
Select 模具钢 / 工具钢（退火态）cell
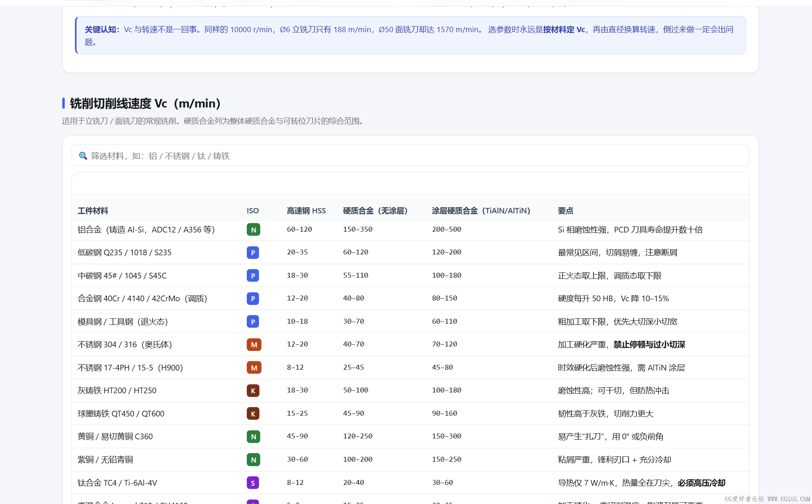tap(123, 322)
